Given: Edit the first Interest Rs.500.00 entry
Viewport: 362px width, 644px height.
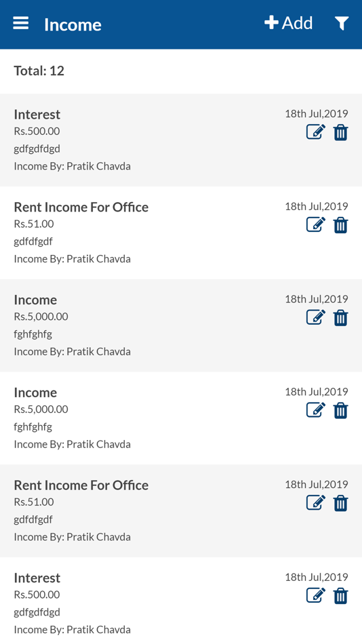Looking at the screenshot, I should [316, 132].
